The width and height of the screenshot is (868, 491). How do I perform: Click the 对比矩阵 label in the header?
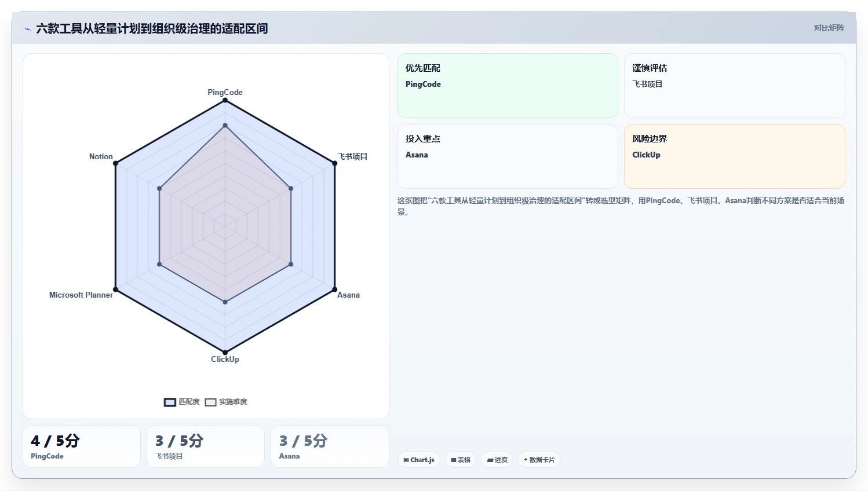[829, 28]
